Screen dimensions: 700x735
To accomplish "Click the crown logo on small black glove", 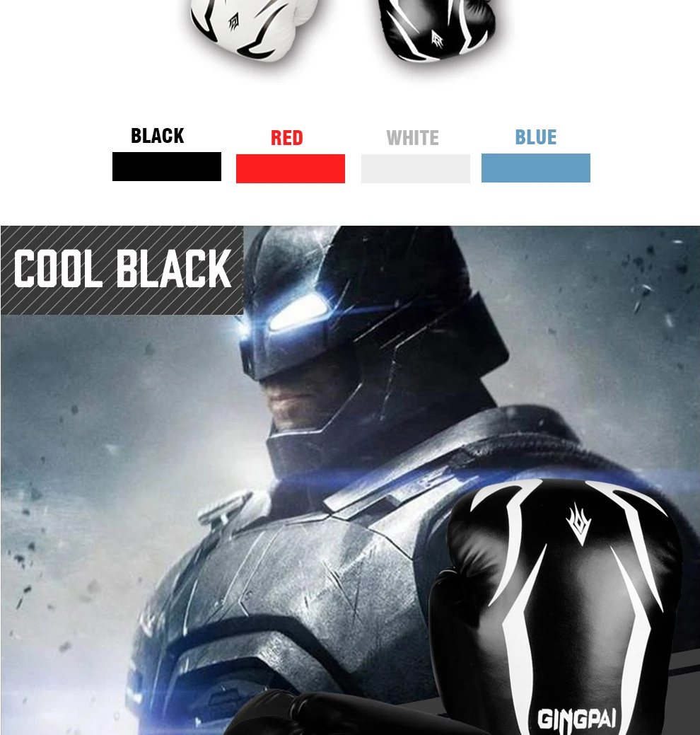I will tap(437, 40).
